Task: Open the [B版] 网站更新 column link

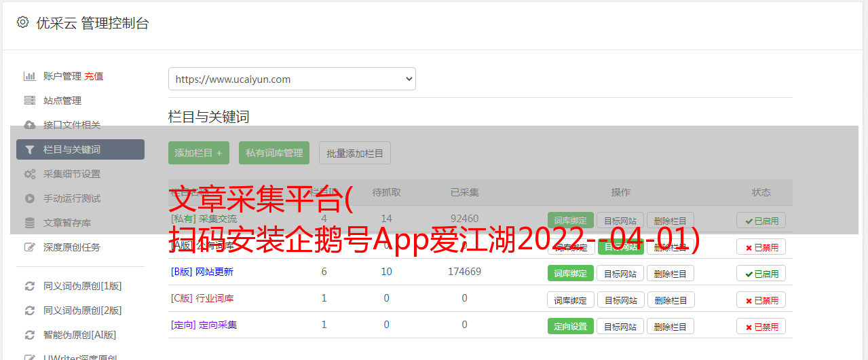Action: point(202,272)
